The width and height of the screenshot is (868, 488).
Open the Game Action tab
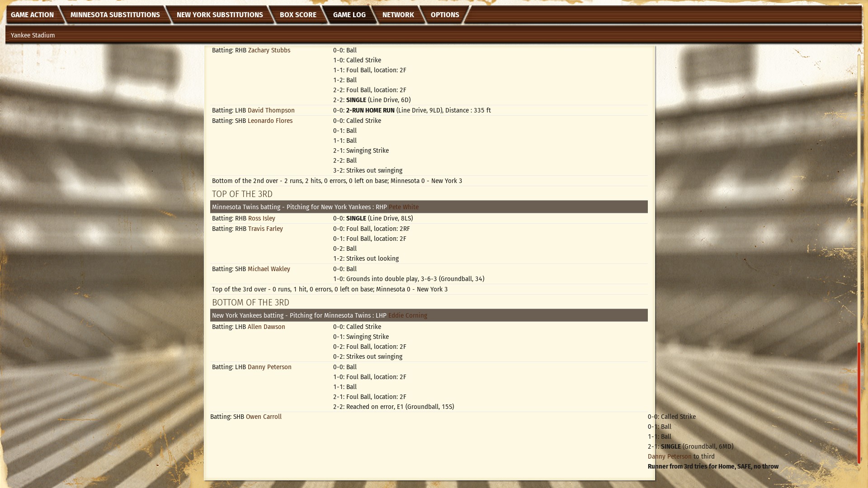coord(32,15)
